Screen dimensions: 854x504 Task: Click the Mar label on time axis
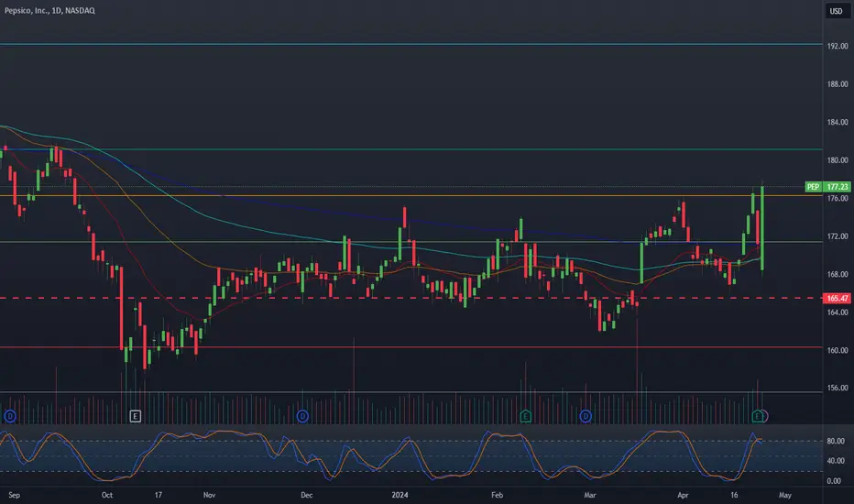[590, 495]
